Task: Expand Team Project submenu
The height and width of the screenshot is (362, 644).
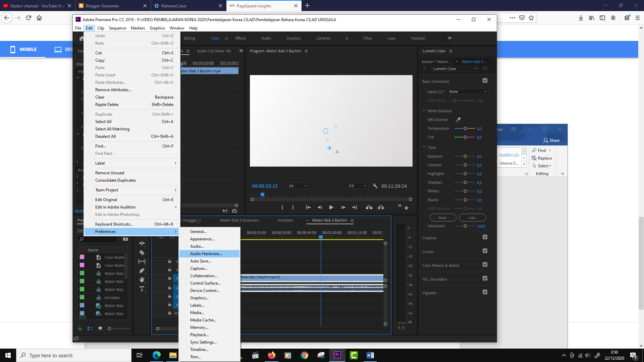Action: point(132,190)
